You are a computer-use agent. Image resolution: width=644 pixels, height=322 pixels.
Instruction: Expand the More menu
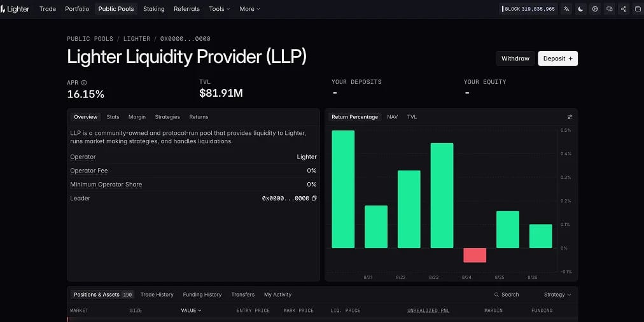[249, 9]
